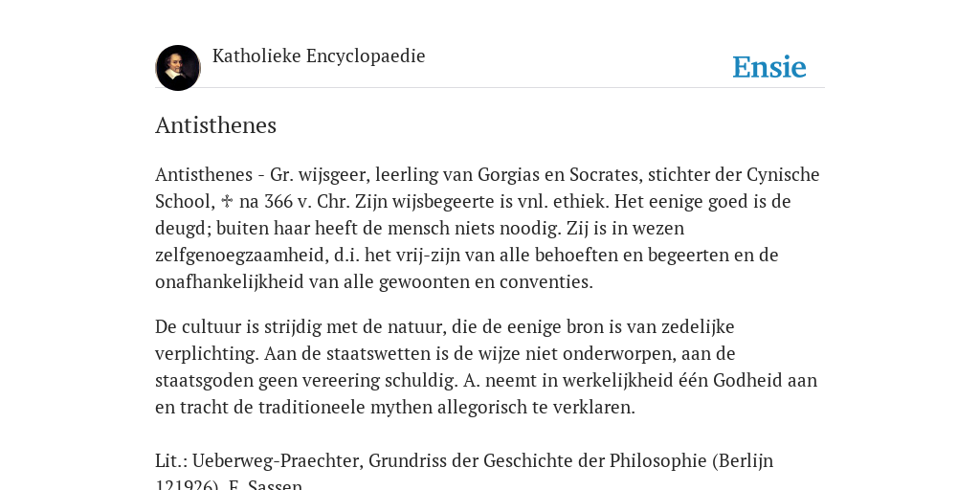Screen dimensions: 980x490
Task: Open the Katholieke Encyclopaedie source link
Action: tap(319, 56)
